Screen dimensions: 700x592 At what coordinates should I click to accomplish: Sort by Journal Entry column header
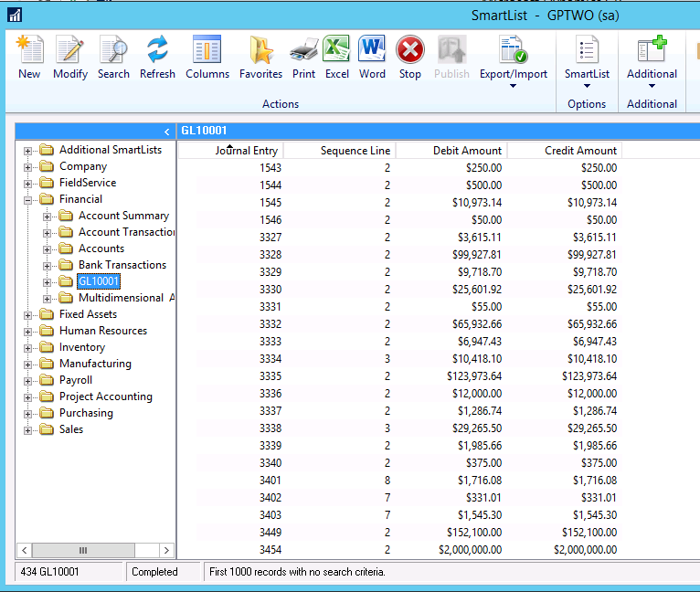pos(231,151)
